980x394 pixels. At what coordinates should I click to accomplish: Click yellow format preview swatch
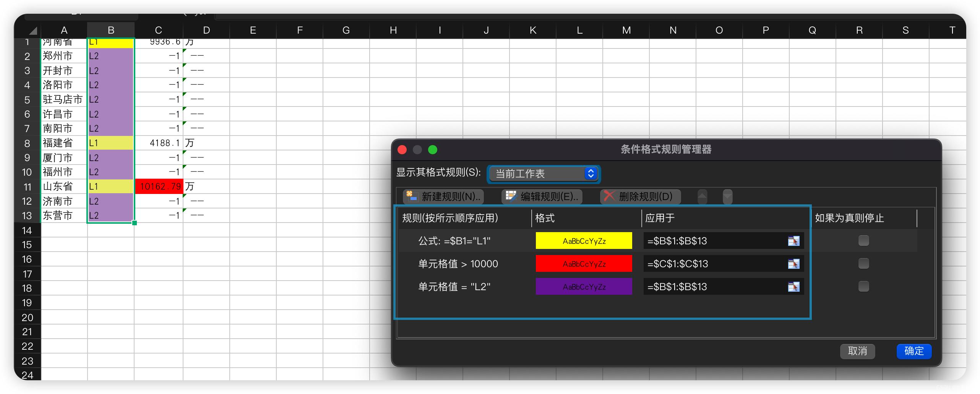tap(584, 241)
